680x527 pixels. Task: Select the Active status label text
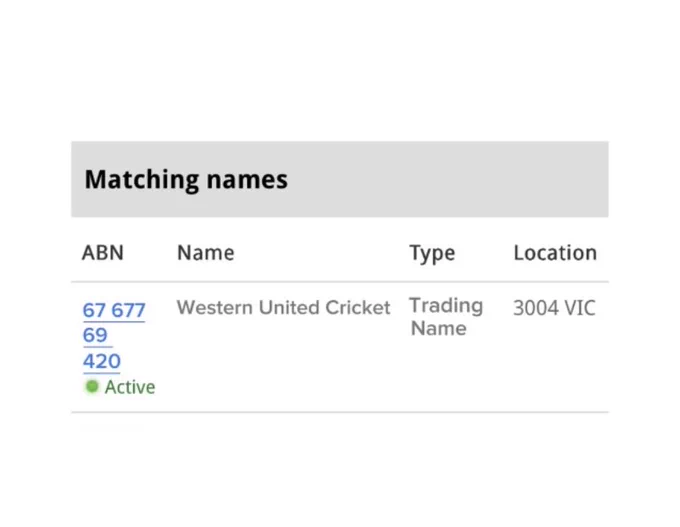click(x=130, y=387)
